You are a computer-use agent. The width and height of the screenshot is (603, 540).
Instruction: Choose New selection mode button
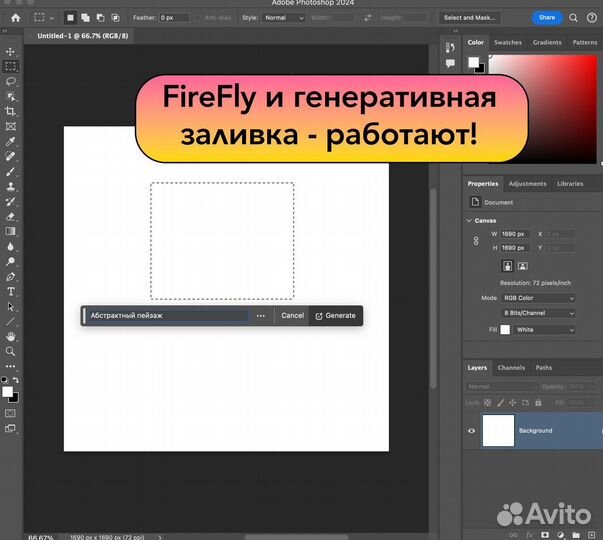coord(70,18)
